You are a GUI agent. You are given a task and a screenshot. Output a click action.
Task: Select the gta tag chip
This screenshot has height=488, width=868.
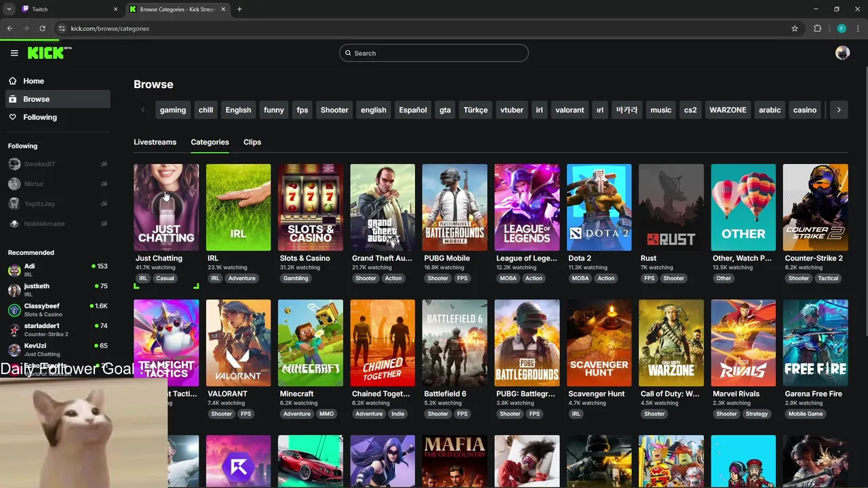point(445,110)
